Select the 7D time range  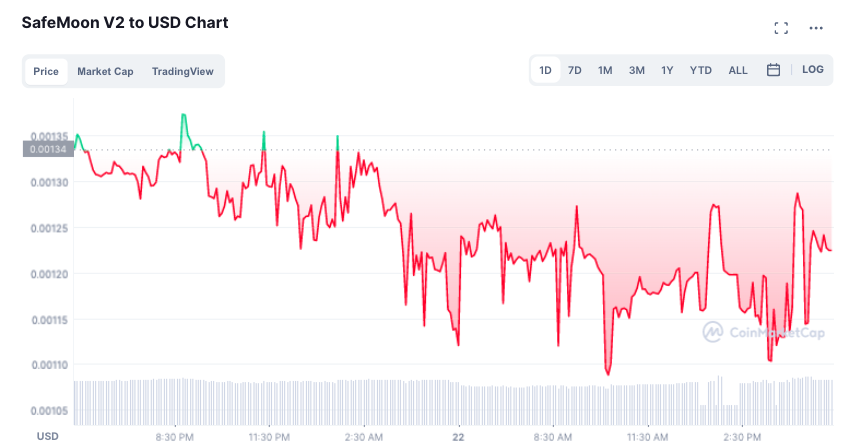coord(575,70)
